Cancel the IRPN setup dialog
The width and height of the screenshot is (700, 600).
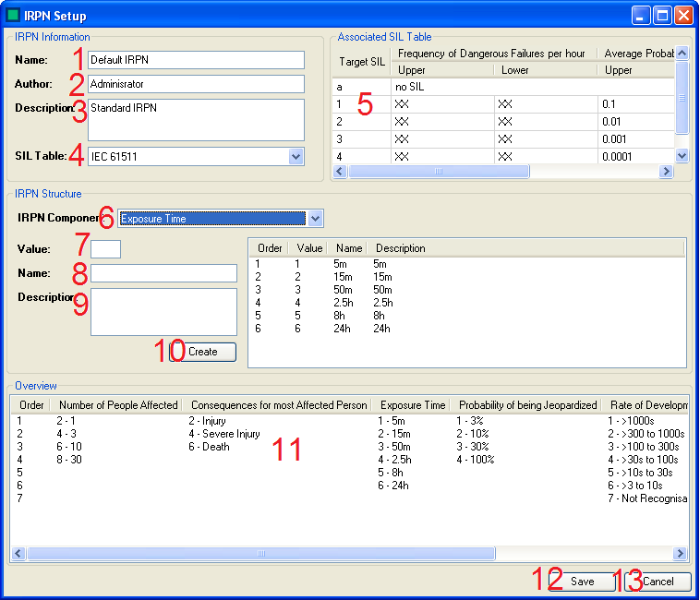(658, 582)
